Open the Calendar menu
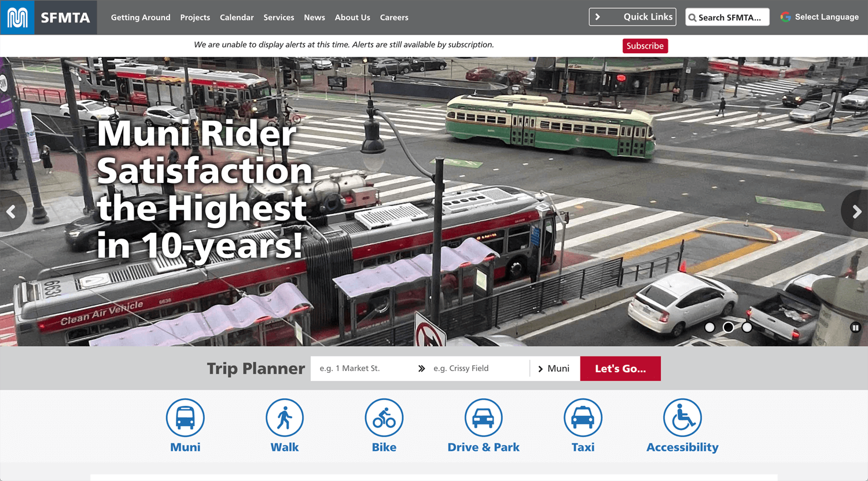Viewport: 868px width, 481px height. 237,17
